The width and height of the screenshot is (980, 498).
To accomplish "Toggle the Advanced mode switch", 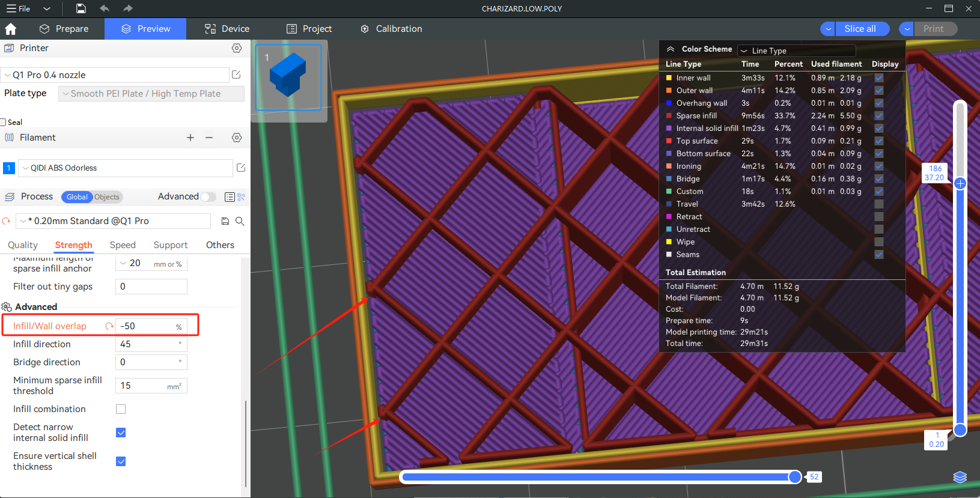I will (208, 197).
